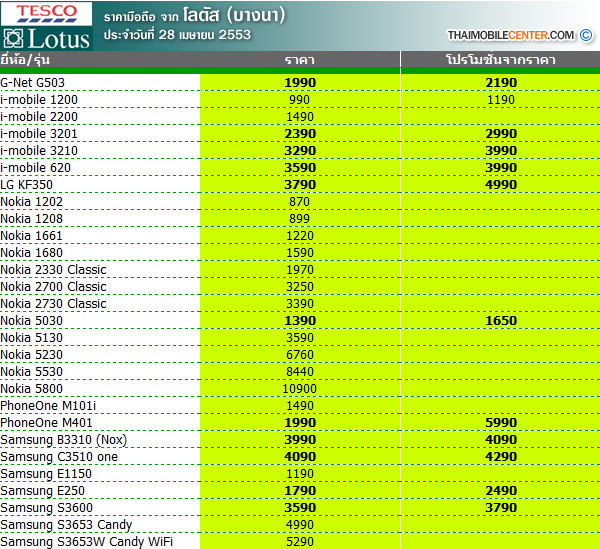Viewport: 600px width, 549px height.
Task: Click the 3250 price of Nokia 2700 Classic
Action: [x=300, y=287]
